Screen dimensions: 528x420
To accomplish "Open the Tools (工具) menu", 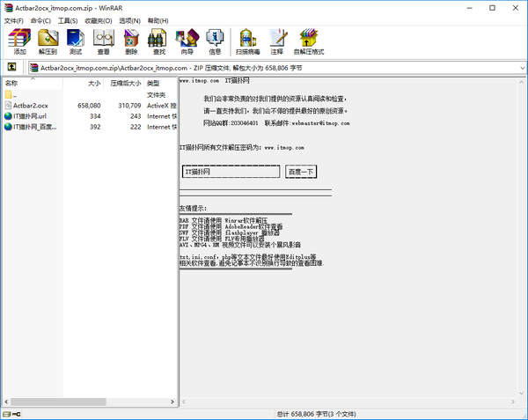I will [x=68, y=20].
